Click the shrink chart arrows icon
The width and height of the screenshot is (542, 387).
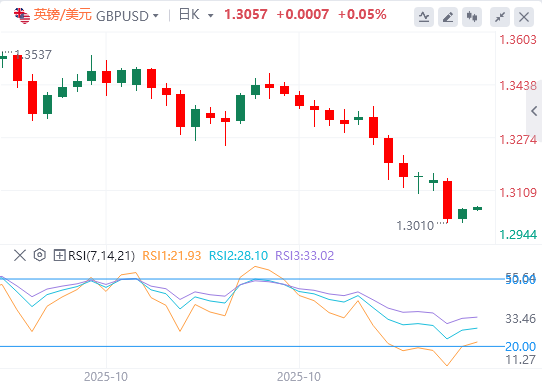pos(500,16)
